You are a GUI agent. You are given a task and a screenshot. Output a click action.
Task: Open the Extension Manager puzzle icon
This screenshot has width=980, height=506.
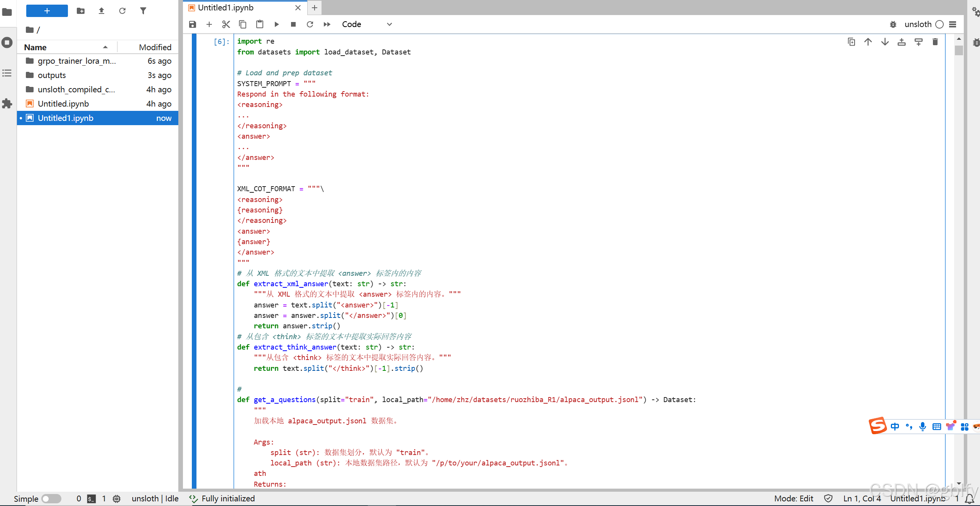point(7,104)
